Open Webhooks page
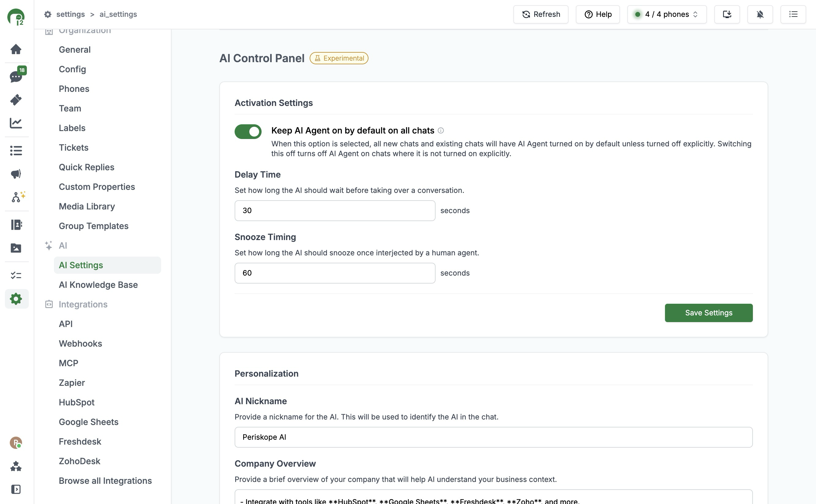This screenshot has width=816, height=504. click(81, 344)
